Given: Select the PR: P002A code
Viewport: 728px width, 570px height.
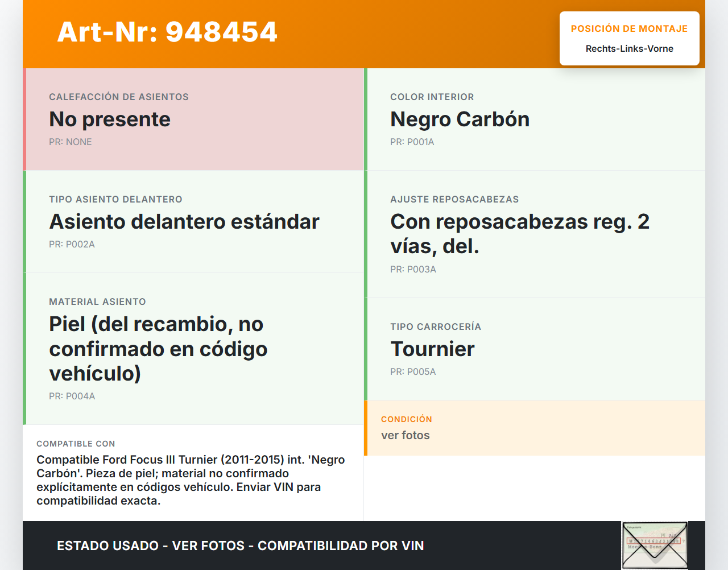Looking at the screenshot, I should (x=72, y=245).
